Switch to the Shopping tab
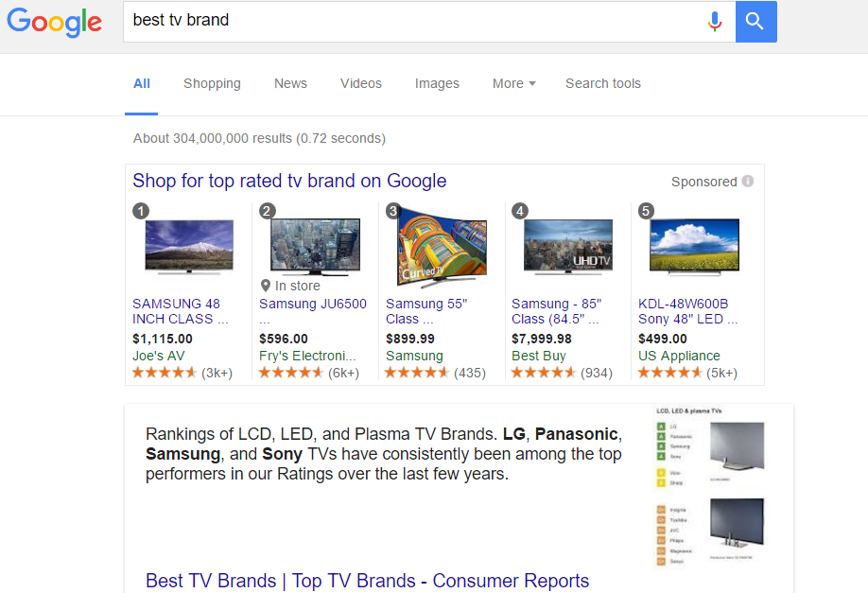Screen dimensions: 868x593 point(212,83)
